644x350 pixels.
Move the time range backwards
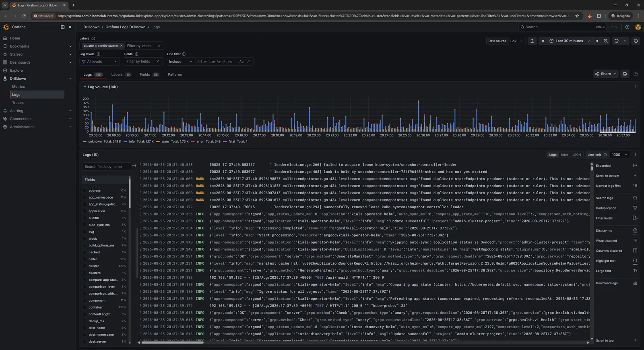[543, 41]
